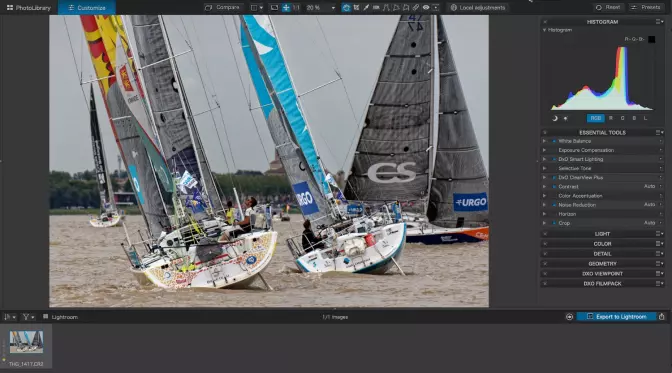This screenshot has height=373, width=672.
Task: Expand the Selective Tone section
Action: coord(544,168)
